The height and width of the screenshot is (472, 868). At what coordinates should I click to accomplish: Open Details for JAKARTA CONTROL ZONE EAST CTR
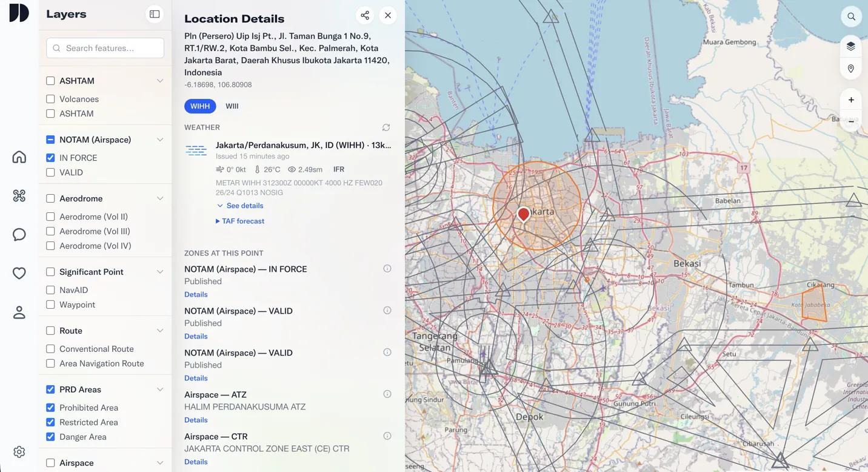pos(196,462)
